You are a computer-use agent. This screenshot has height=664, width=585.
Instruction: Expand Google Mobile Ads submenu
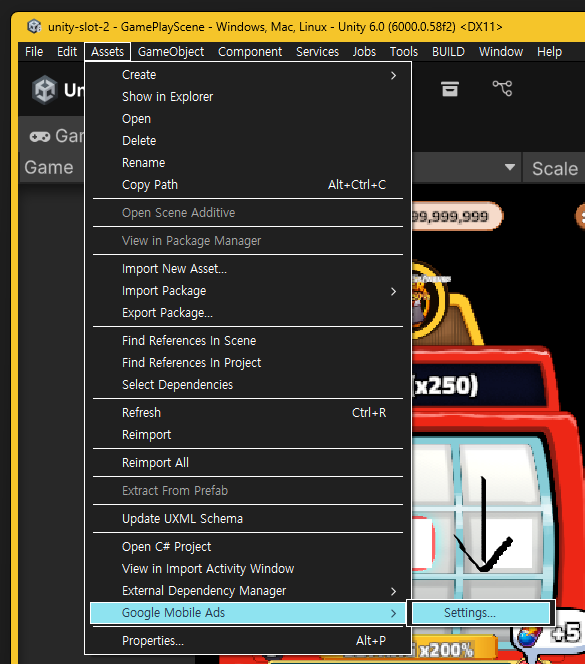click(x=248, y=613)
